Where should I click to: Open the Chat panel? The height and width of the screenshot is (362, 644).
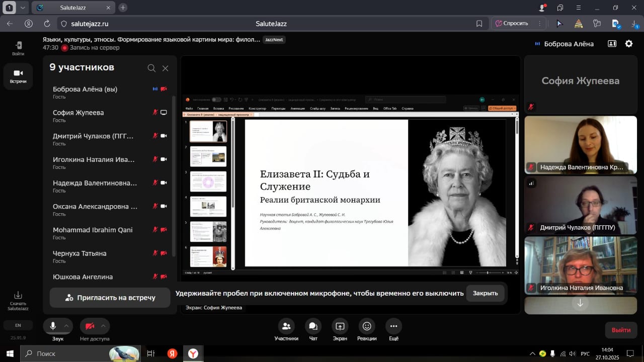pos(313,326)
